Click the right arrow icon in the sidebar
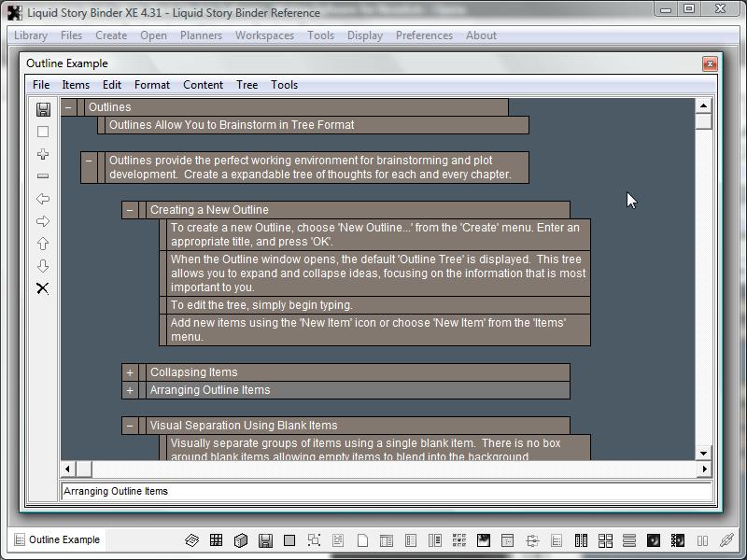The width and height of the screenshot is (747, 560). [43, 221]
